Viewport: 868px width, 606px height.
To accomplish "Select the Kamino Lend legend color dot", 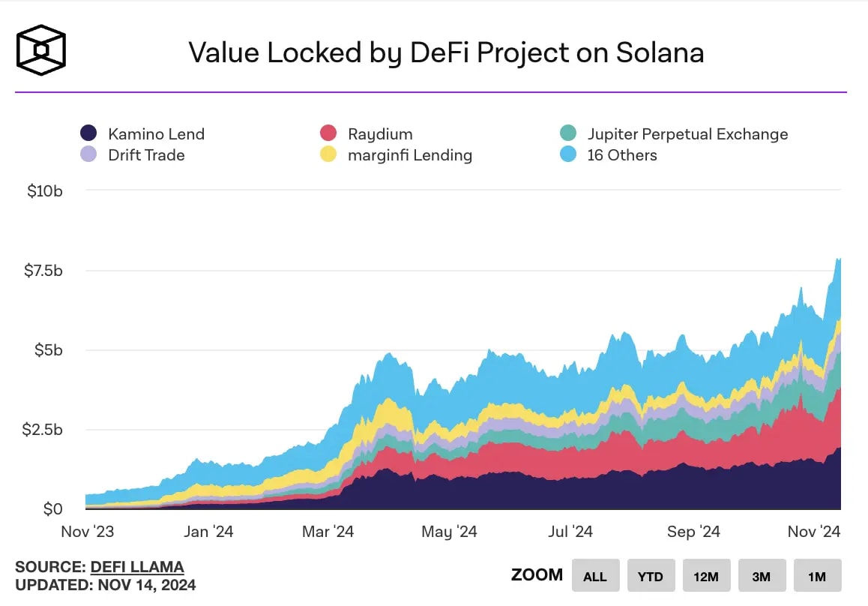I will [88, 133].
